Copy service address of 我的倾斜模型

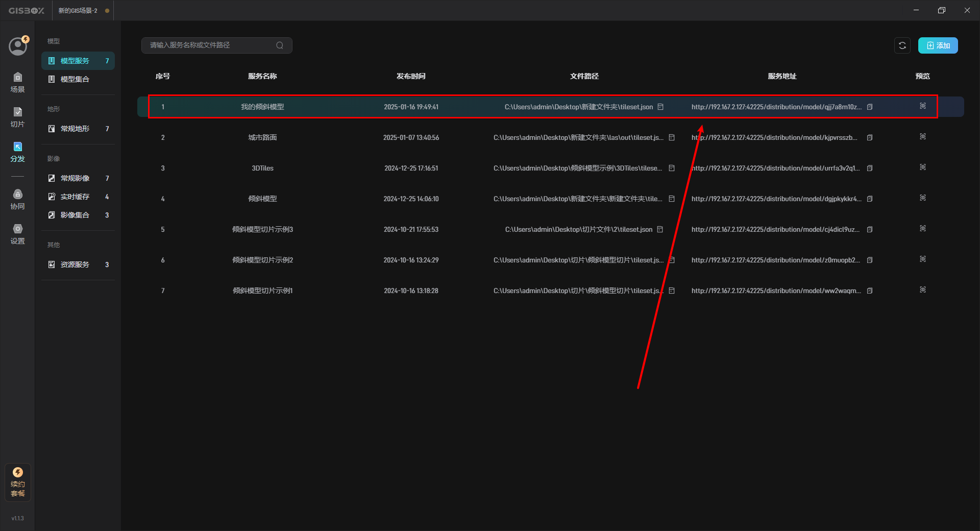pos(870,107)
